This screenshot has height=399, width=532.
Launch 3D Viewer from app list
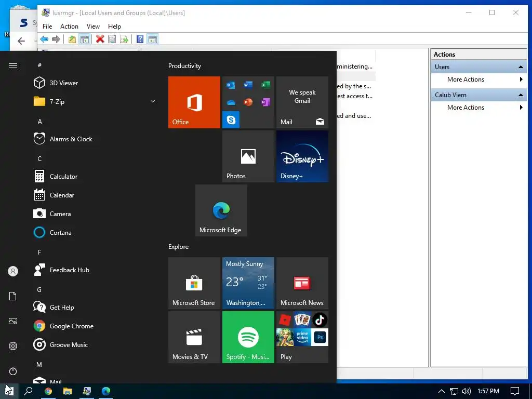point(95,83)
